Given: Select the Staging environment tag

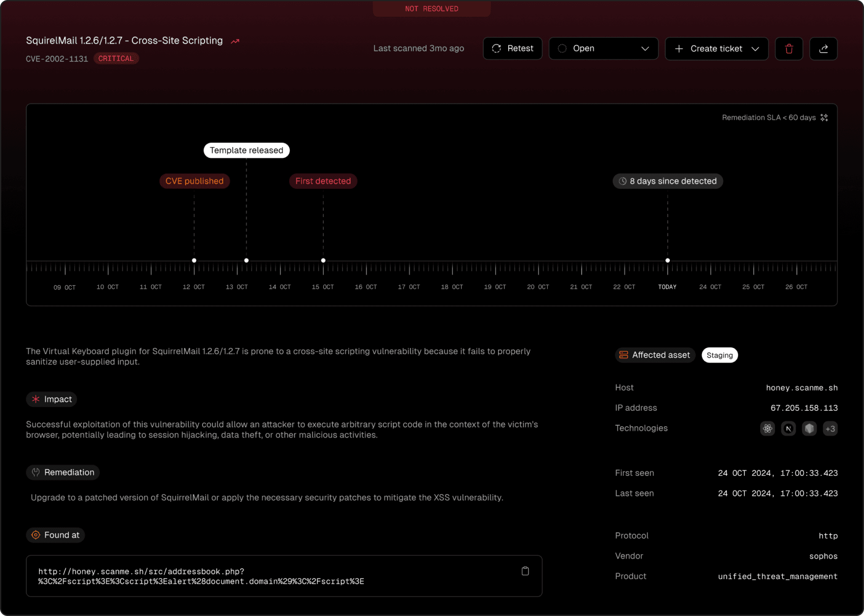Looking at the screenshot, I should (x=720, y=355).
